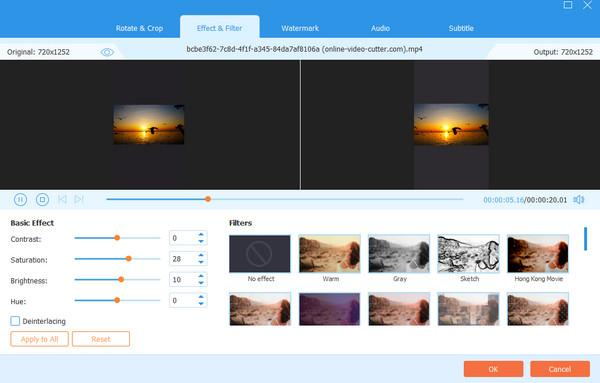Select the Effect & Filter tab
600x383 pixels.
[220, 28]
